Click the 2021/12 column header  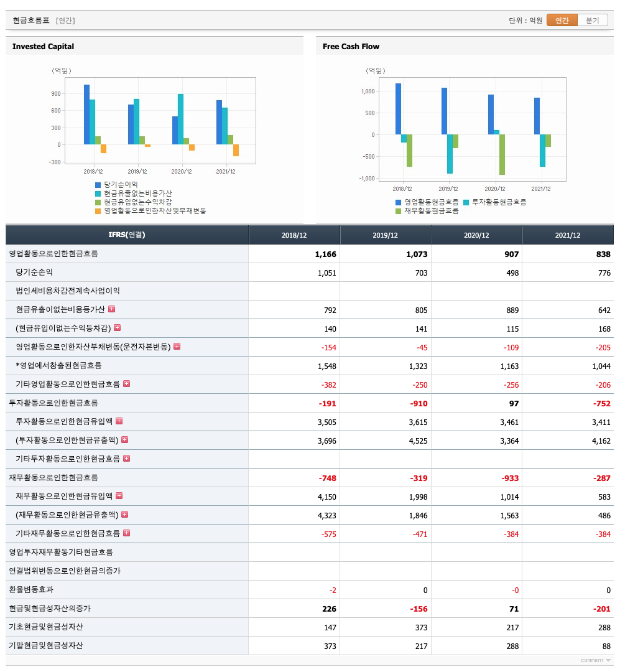tap(568, 235)
